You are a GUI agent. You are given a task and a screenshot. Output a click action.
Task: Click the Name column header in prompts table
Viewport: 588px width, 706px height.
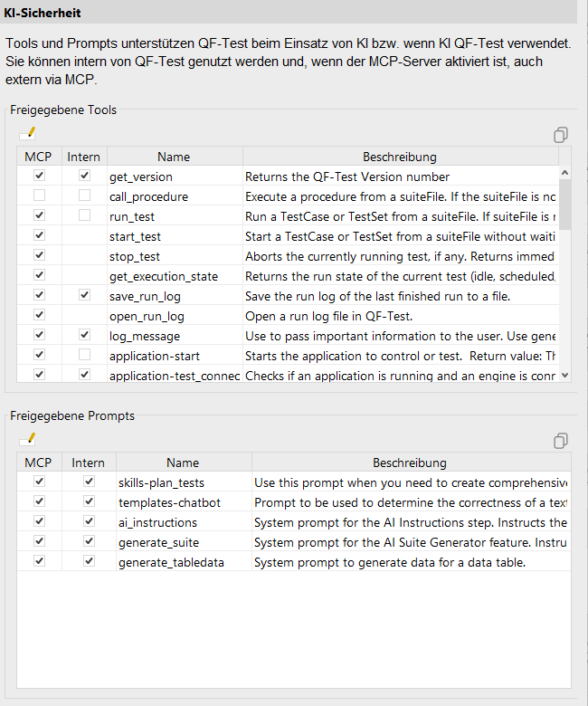click(x=184, y=463)
